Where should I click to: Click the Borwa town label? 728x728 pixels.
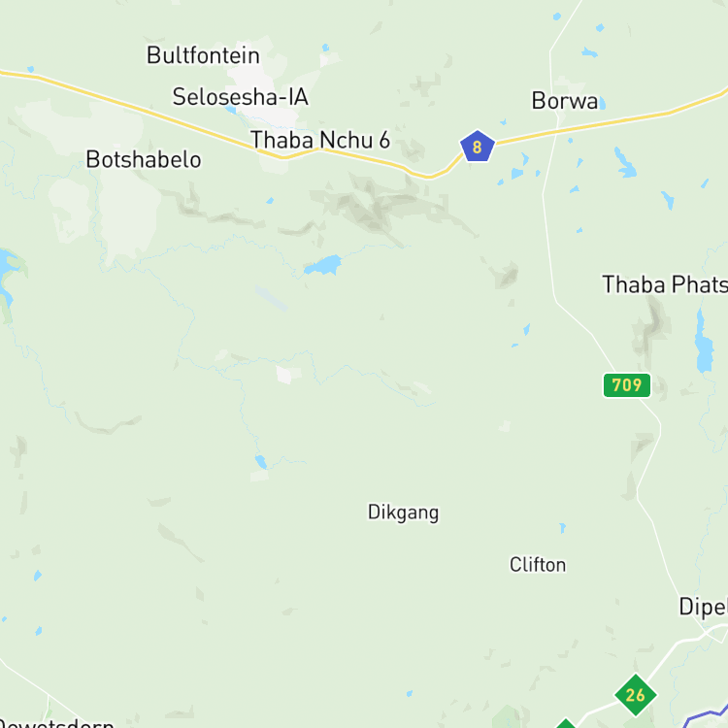click(565, 101)
